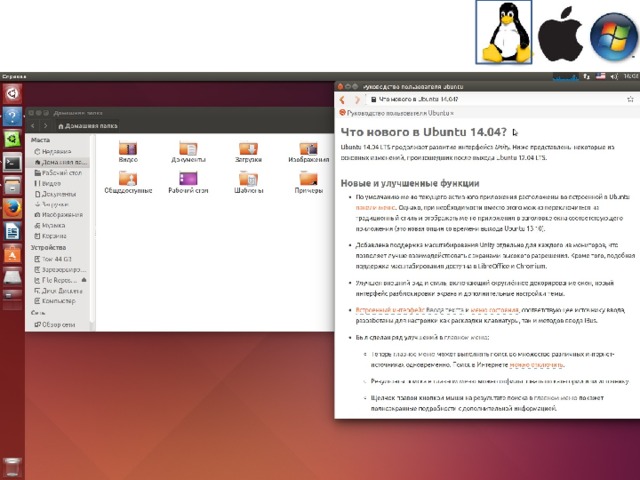Select the Linux penguin logo
Viewport: 640px width, 480px height.
(504, 32)
